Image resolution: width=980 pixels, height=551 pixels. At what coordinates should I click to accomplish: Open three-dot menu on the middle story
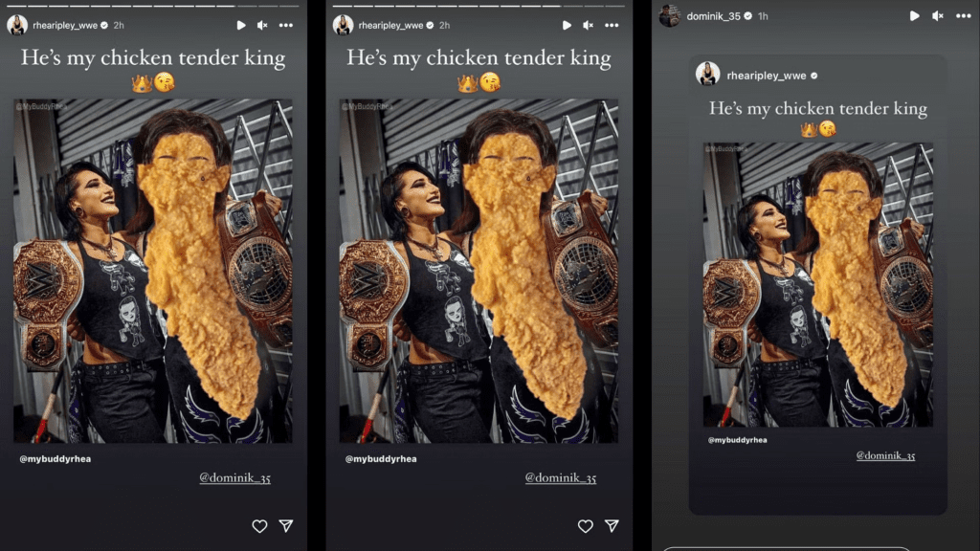tap(612, 26)
